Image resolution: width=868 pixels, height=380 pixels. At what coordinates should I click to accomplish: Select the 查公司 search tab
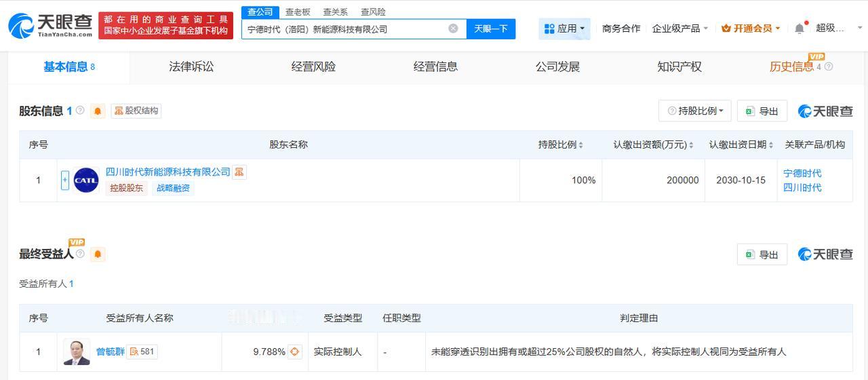(260, 12)
